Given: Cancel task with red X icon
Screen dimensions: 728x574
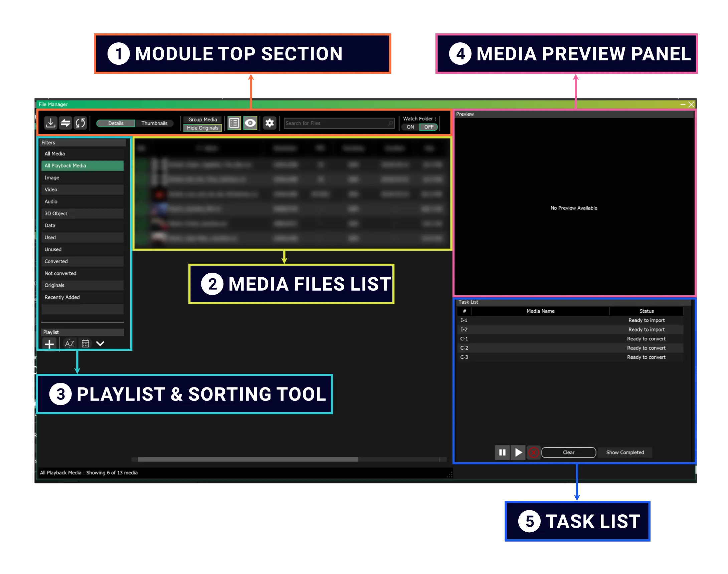Looking at the screenshot, I should [x=533, y=453].
